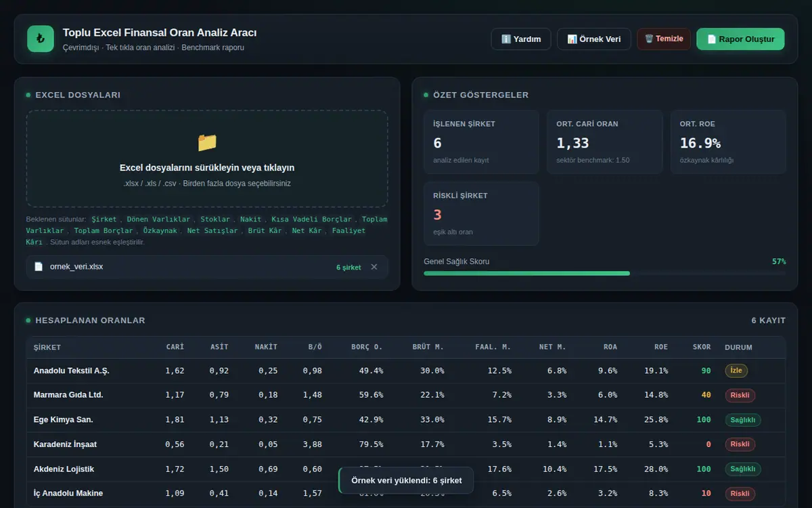Click the file icon beside ornek_veri.xlsx
Image resolution: width=812 pixels, height=508 pixels.
39,267
